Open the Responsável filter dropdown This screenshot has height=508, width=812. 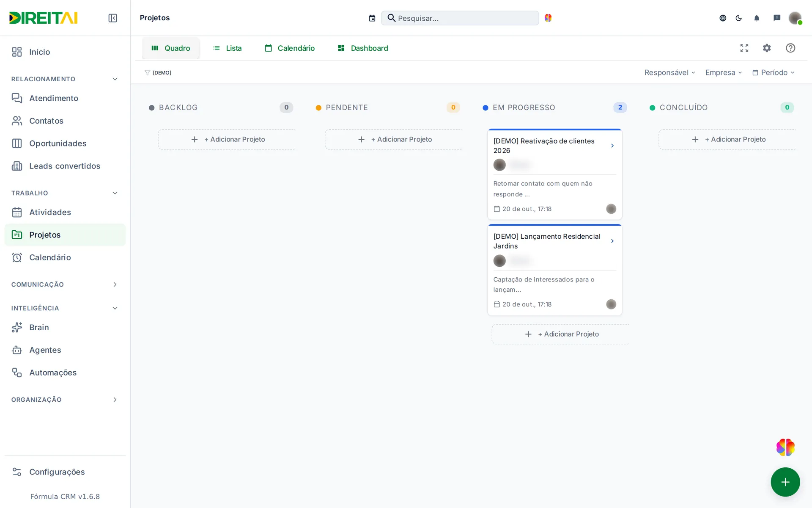coord(669,72)
